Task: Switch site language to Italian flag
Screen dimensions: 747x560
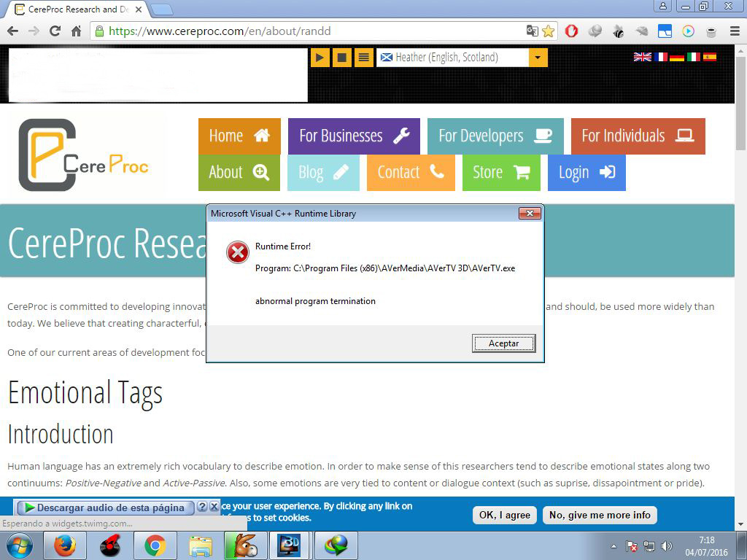Action: [x=693, y=57]
